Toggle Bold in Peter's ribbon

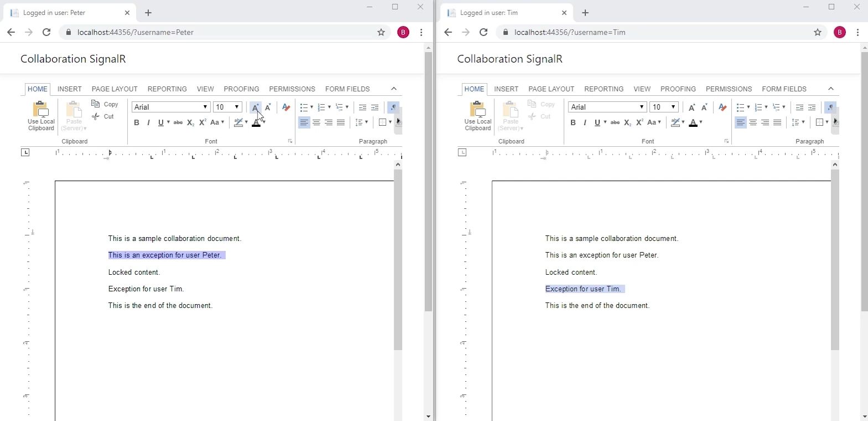[x=137, y=122]
